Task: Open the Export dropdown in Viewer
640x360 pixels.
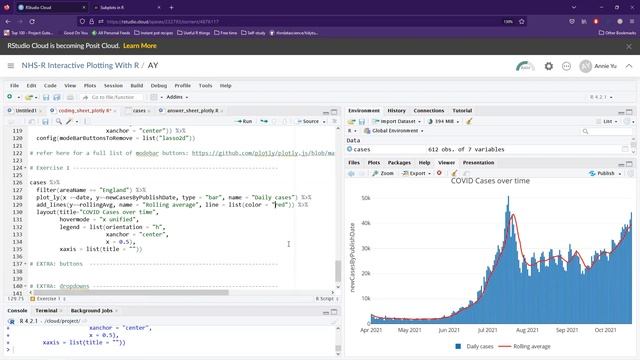Action: click(416, 173)
